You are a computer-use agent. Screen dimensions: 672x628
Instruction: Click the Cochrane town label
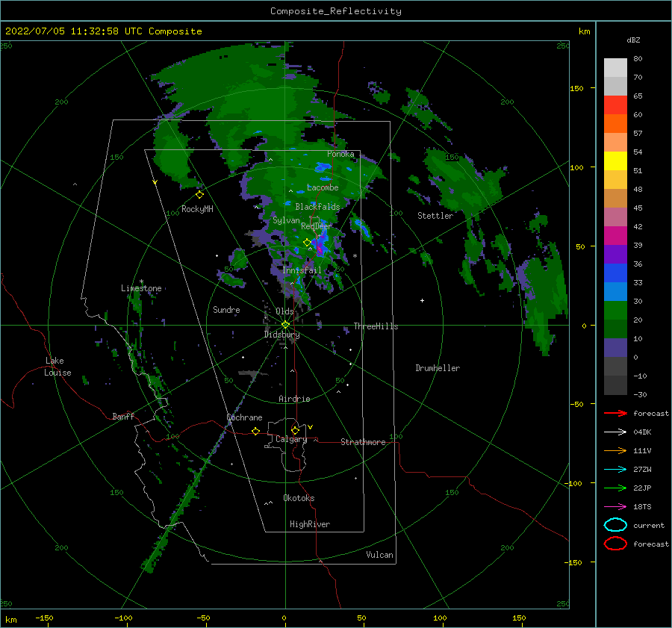pyautogui.click(x=244, y=417)
